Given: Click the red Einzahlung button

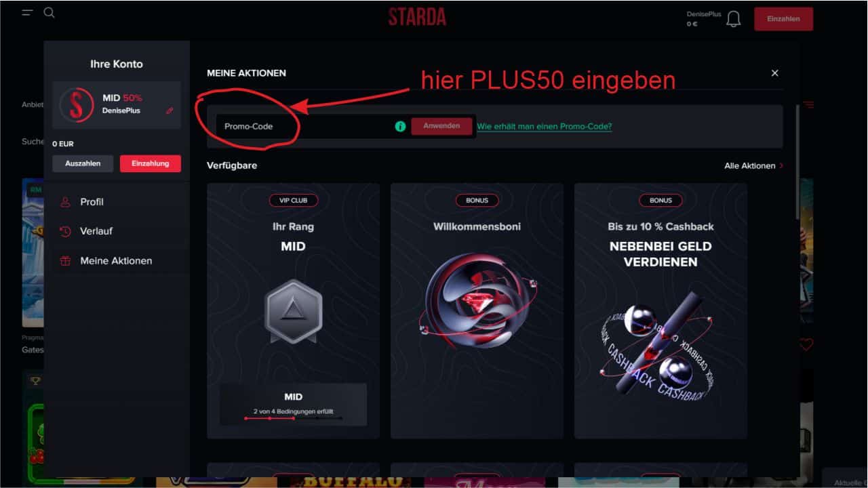Looking at the screenshot, I should tap(151, 163).
